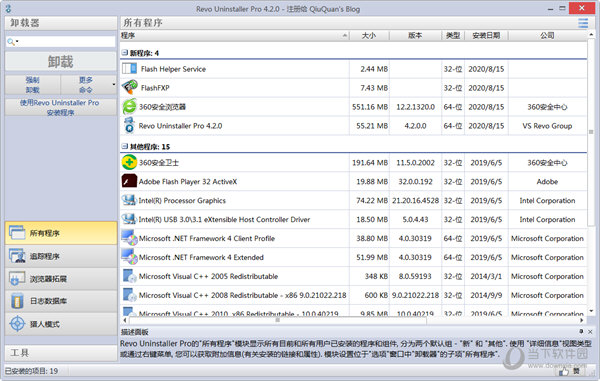This screenshot has width=600, height=381.
Task: Open the 卸载器 section header
Action: (x=61, y=23)
